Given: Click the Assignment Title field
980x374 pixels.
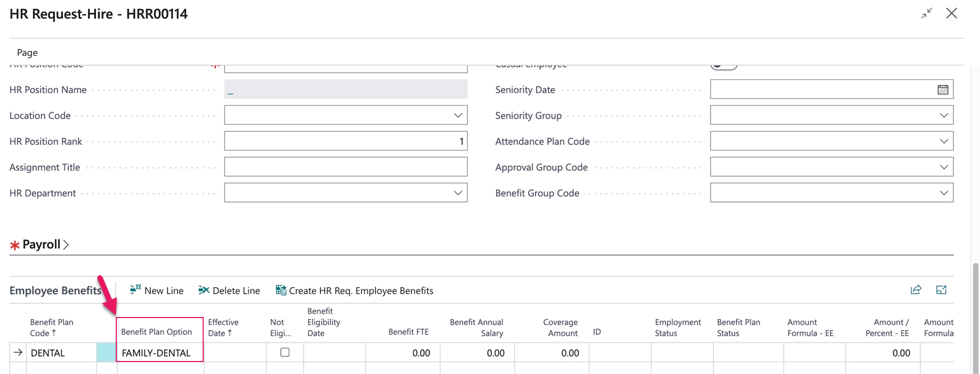Looking at the screenshot, I should click(x=345, y=167).
